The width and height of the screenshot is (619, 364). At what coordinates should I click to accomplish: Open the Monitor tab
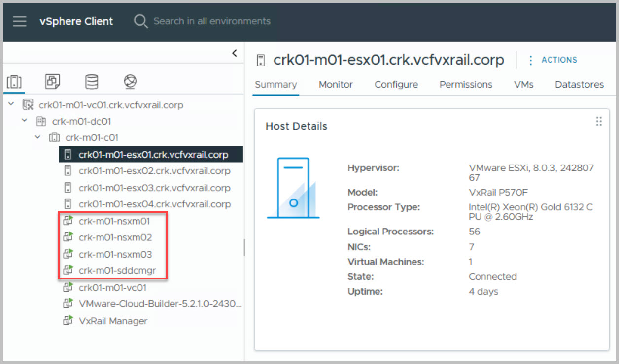(336, 85)
